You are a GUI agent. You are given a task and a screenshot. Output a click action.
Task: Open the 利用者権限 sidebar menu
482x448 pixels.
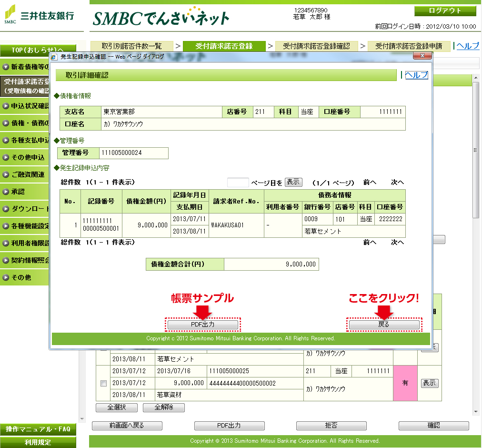(x=25, y=243)
